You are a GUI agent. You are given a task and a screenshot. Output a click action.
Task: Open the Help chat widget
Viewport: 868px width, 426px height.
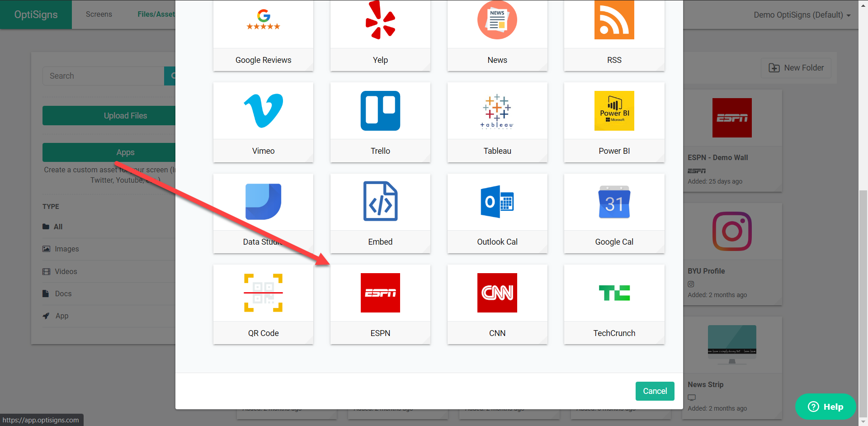[825, 407]
